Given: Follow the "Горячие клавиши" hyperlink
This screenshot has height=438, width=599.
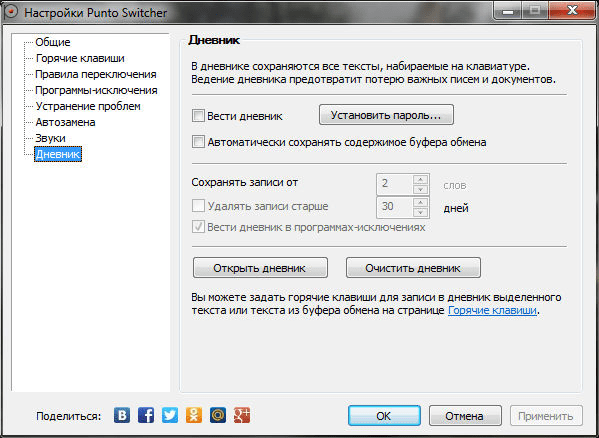Looking at the screenshot, I should pyautogui.click(x=492, y=310).
